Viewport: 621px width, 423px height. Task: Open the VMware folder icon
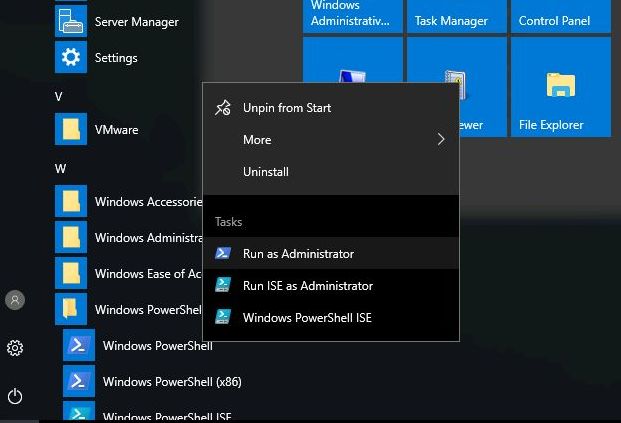click(71, 129)
